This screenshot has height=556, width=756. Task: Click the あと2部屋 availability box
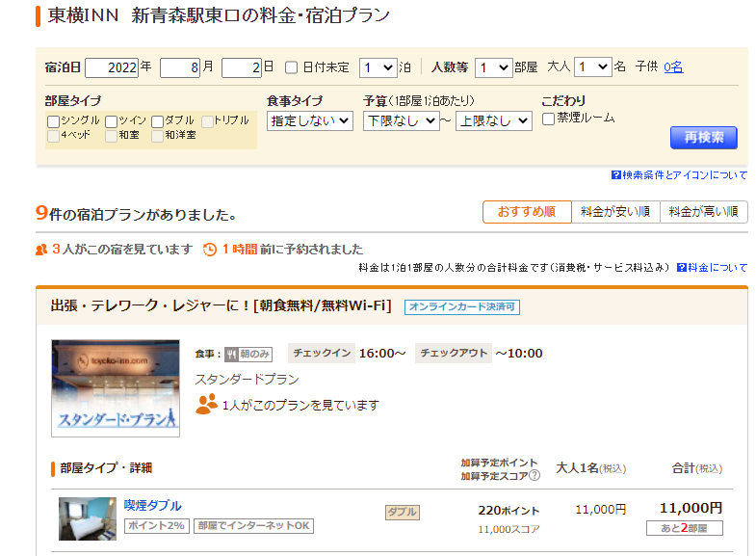685,528
